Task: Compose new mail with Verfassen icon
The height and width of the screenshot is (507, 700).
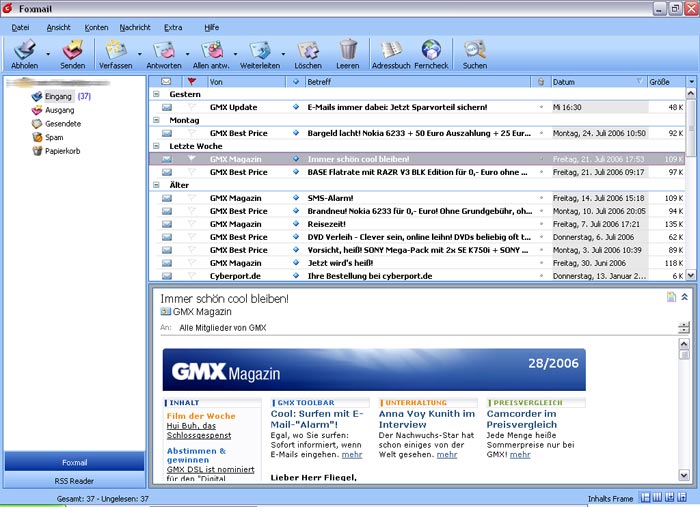Action: click(x=116, y=50)
